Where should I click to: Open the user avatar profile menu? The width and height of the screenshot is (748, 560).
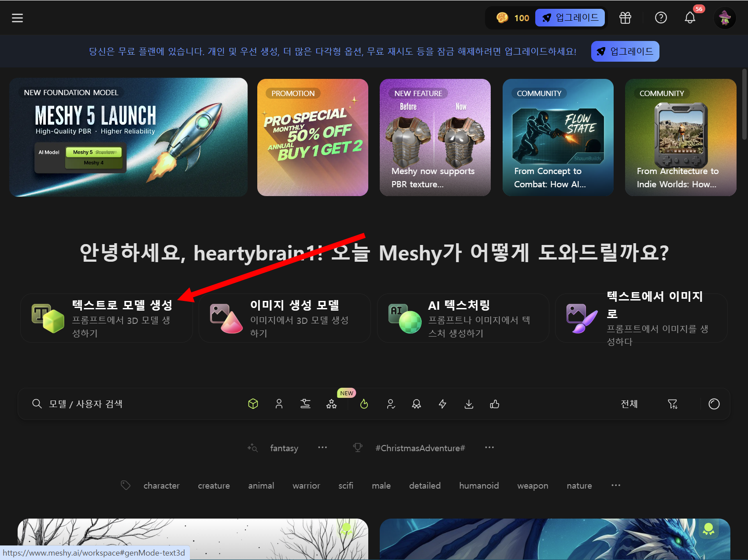click(x=725, y=18)
